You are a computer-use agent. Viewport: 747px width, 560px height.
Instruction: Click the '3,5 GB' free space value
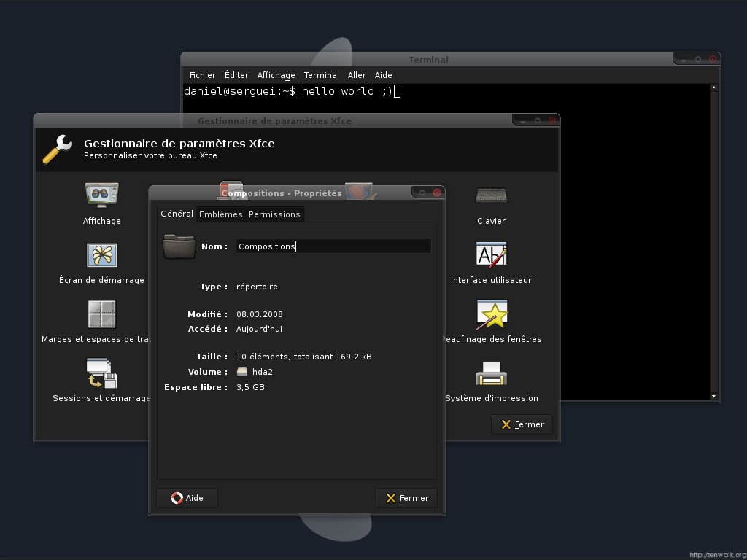click(250, 387)
